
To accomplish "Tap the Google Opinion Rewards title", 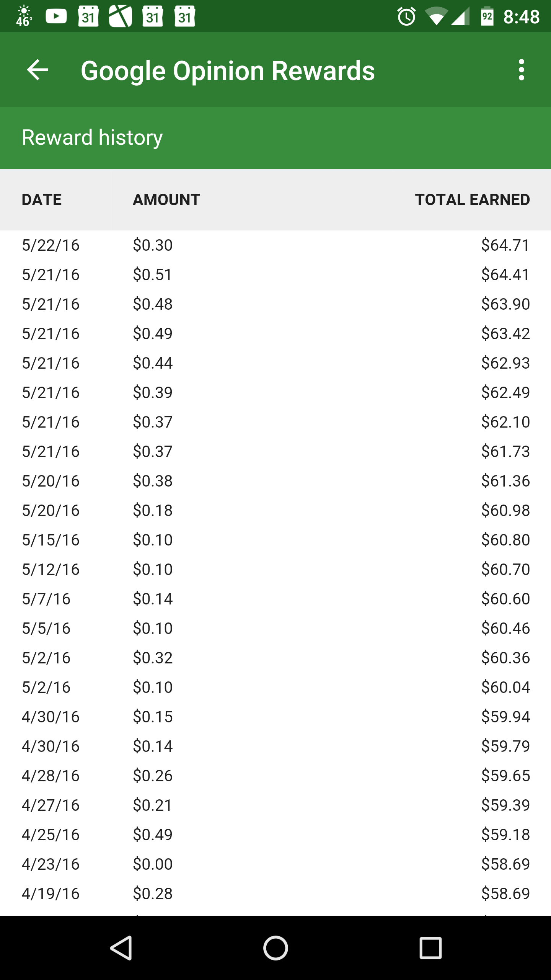I will (x=228, y=71).
